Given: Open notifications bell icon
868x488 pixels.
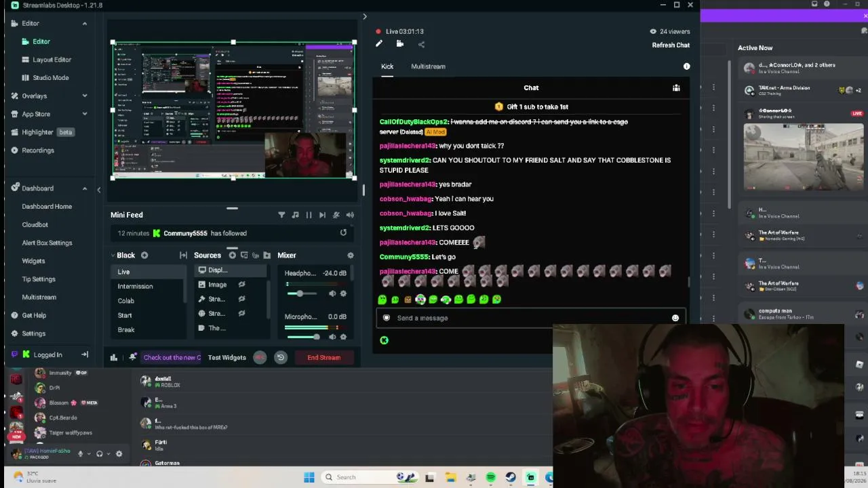Looking at the screenshot, I should (133, 357).
